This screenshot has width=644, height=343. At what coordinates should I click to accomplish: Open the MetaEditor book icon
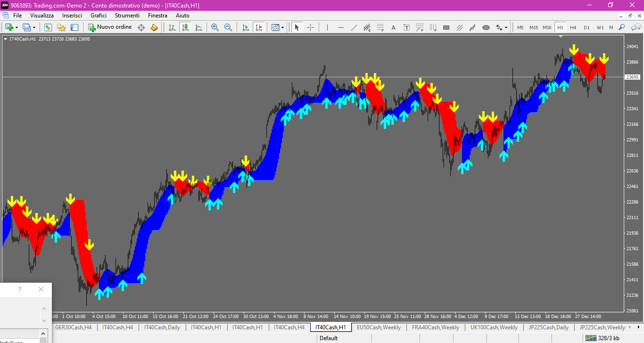pyautogui.click(x=154, y=27)
